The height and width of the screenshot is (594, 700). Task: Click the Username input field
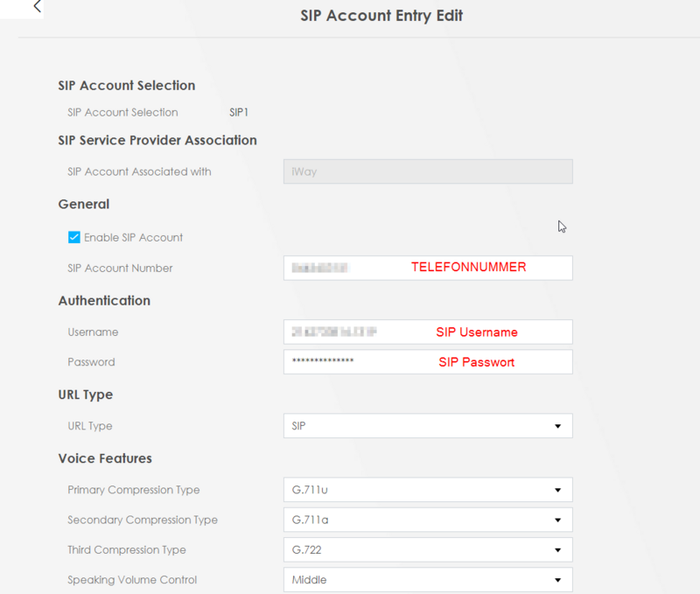click(x=428, y=332)
